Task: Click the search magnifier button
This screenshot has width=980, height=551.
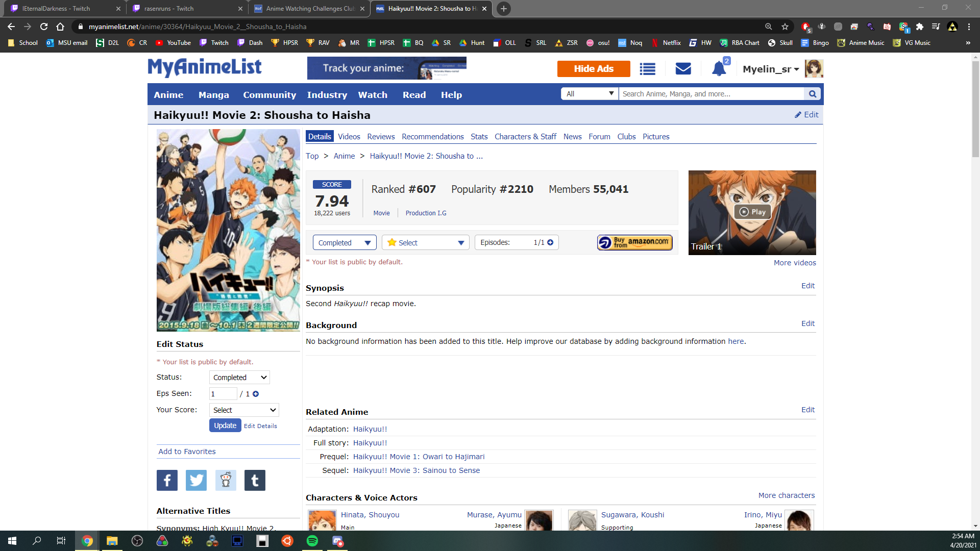Action: point(813,94)
